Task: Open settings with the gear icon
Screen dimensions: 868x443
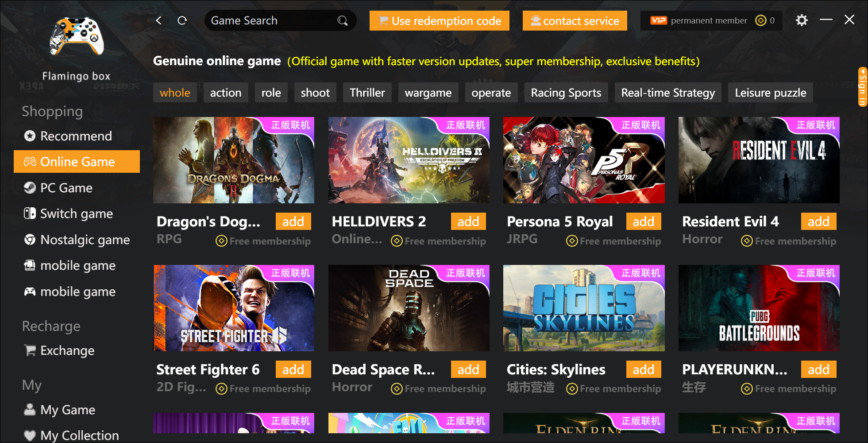Action: click(802, 20)
